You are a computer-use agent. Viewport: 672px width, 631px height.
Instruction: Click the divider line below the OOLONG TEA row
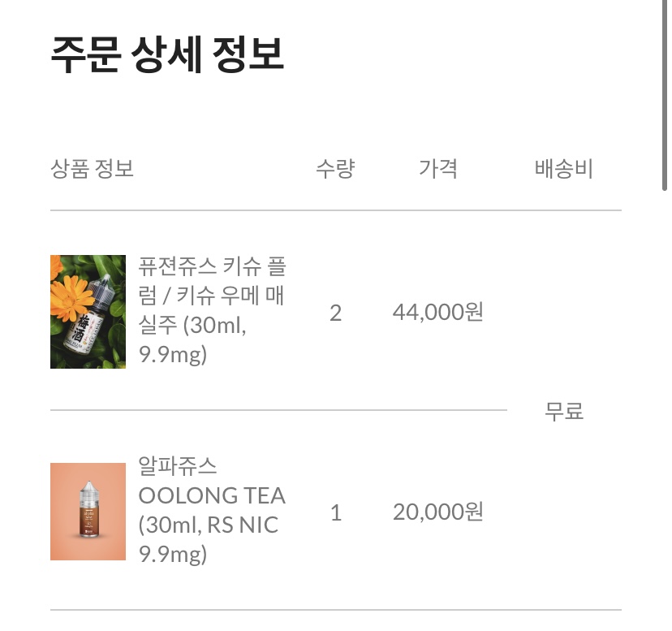(x=335, y=609)
